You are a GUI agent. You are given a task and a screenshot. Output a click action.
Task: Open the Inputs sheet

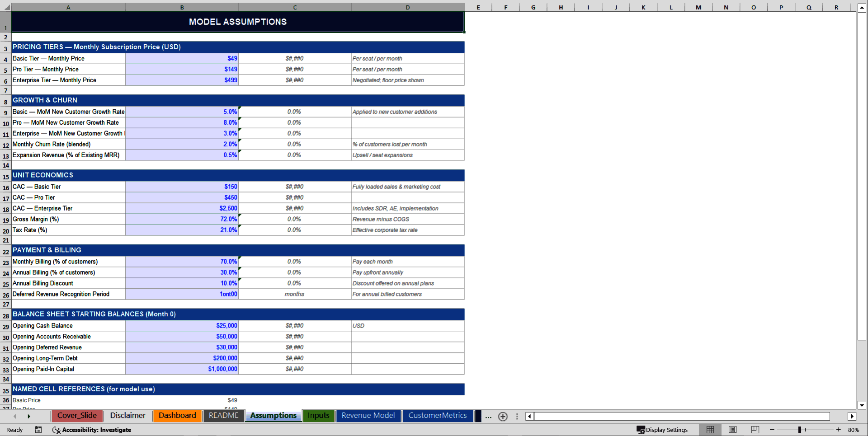[x=319, y=415]
